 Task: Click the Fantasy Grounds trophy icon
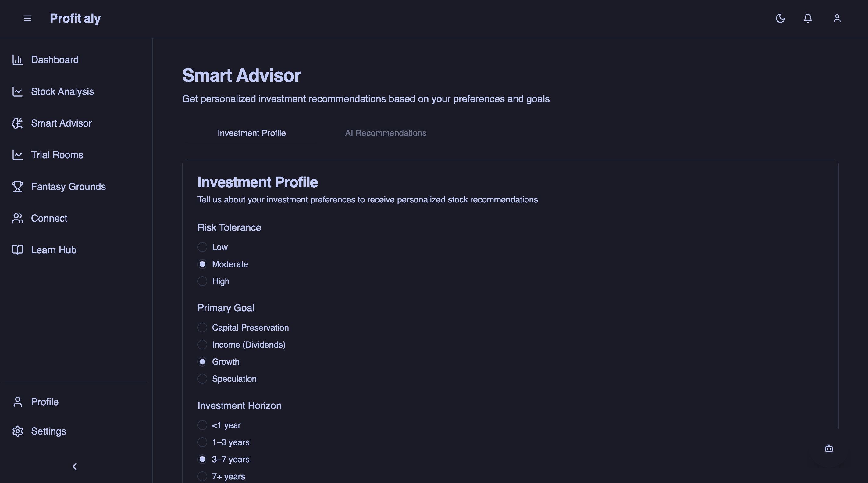point(17,186)
